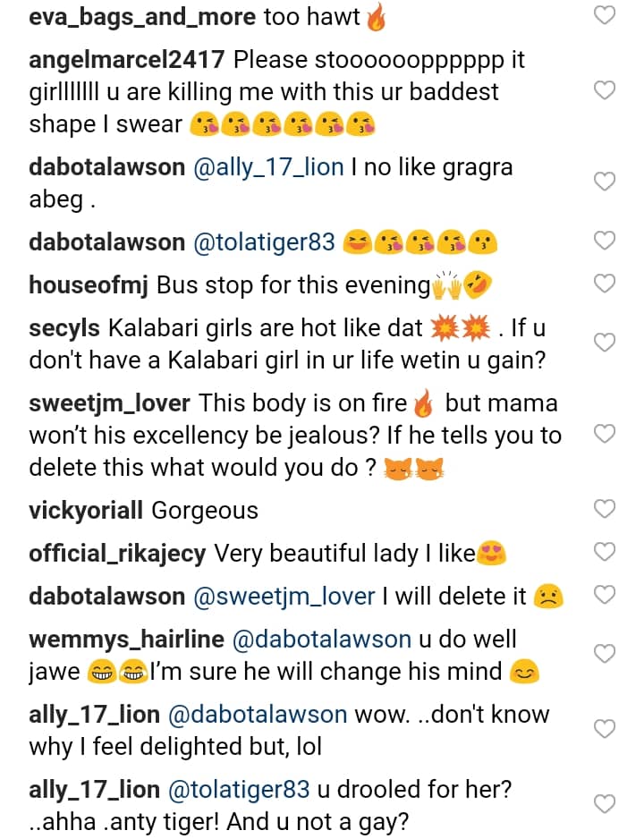This screenshot has height=839, width=644.
Task: Open the @sweetjm_lover mention in dabotalawson's reply
Action: (284, 597)
